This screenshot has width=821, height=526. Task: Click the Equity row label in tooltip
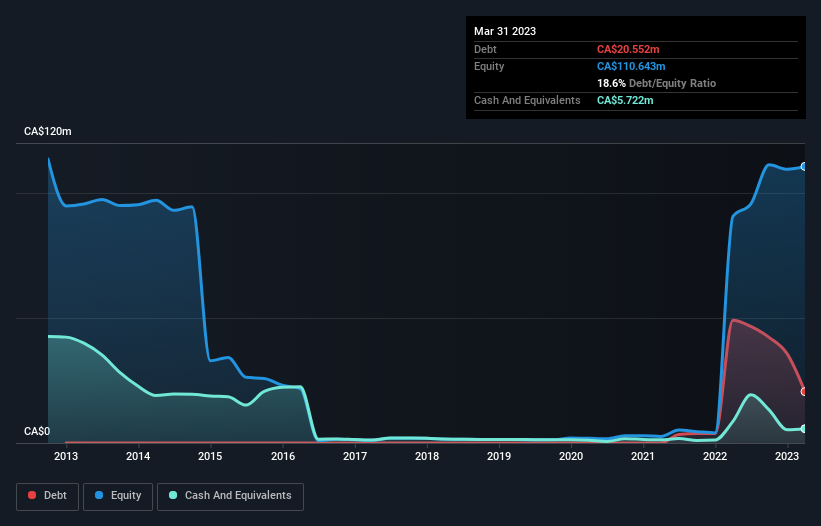coord(489,66)
